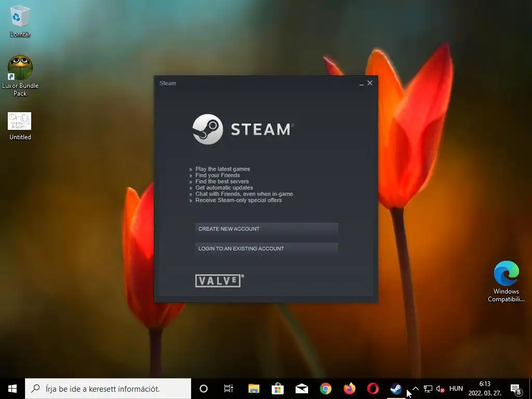The image size is (532, 399).
Task: Click LOGIN TO AN EXISTING ACCOUNT
Action: pyautogui.click(x=267, y=248)
